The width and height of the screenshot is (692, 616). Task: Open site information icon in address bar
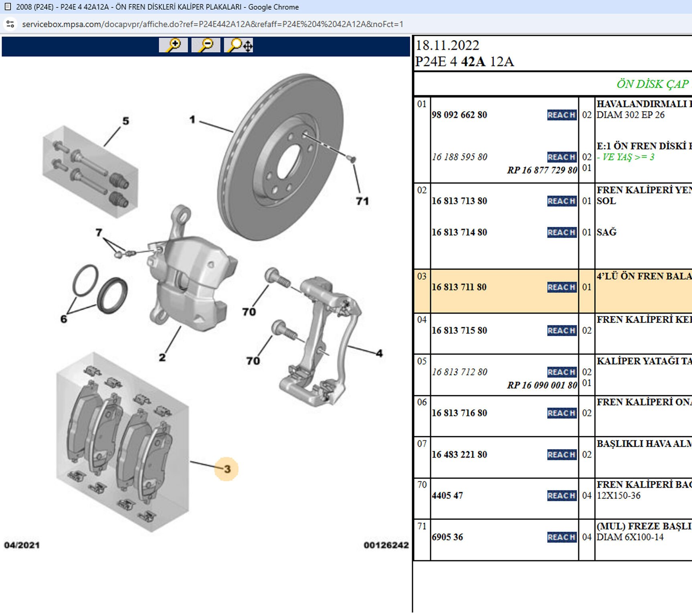[10, 24]
